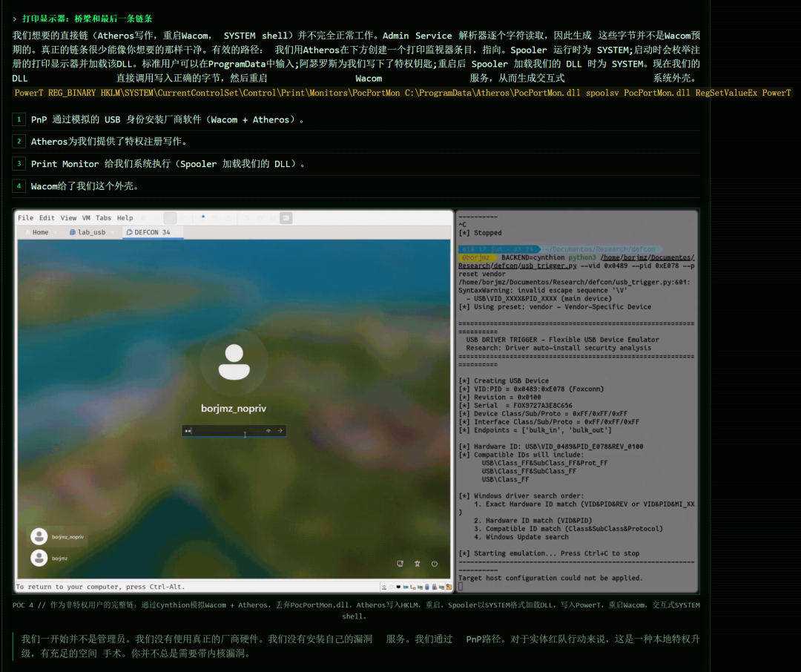This screenshot has width=801, height=672.
Task: Click the borjmz_nopriv name label
Action: click(234, 408)
